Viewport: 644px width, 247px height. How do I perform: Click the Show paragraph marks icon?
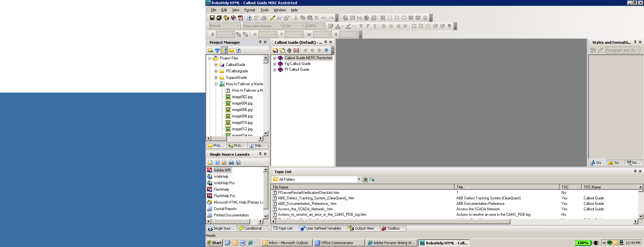tap(449, 26)
